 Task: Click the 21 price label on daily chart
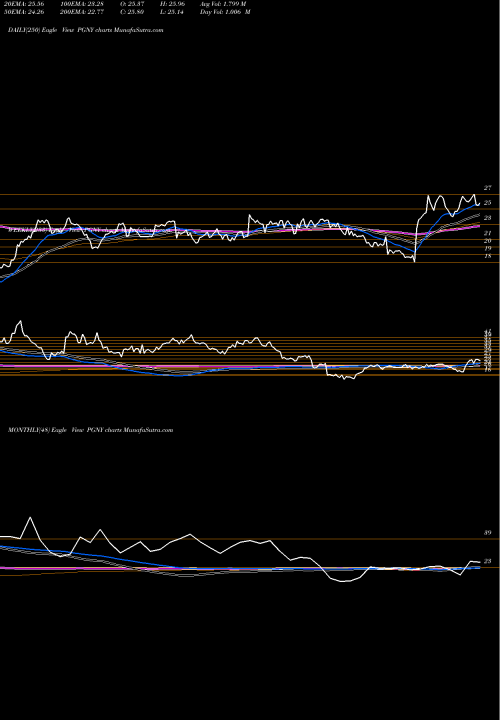(x=488, y=233)
